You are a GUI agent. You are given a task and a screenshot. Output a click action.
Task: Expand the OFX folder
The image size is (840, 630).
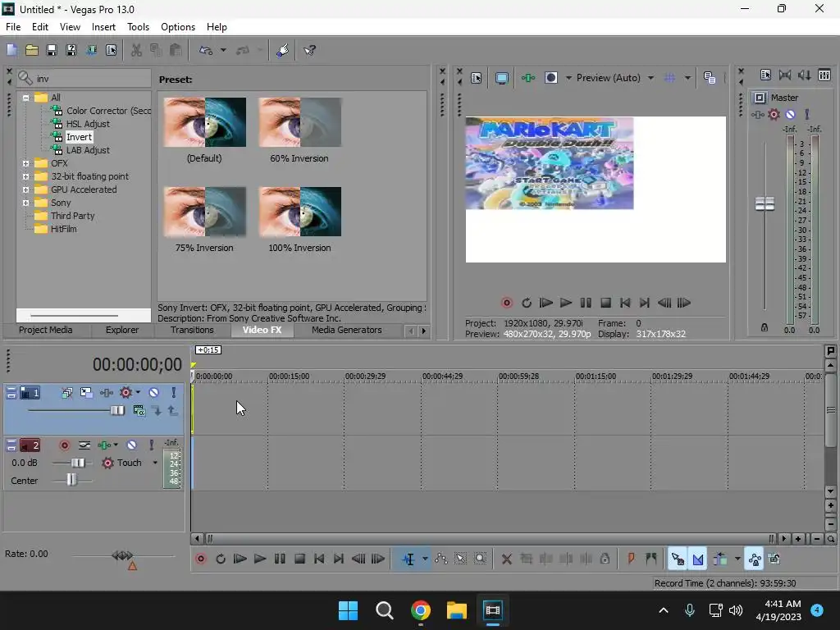[25, 163]
